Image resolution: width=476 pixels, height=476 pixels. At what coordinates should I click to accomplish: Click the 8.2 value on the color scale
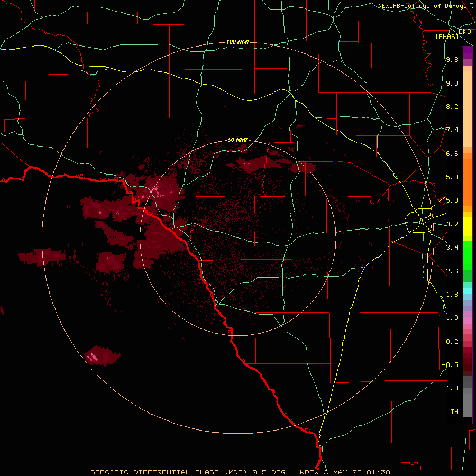(452, 106)
